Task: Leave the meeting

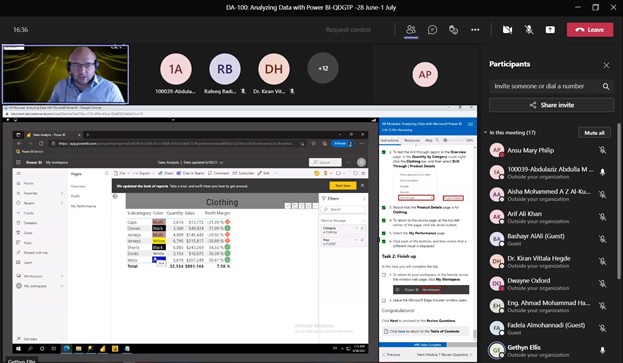Action: pyautogui.click(x=590, y=30)
